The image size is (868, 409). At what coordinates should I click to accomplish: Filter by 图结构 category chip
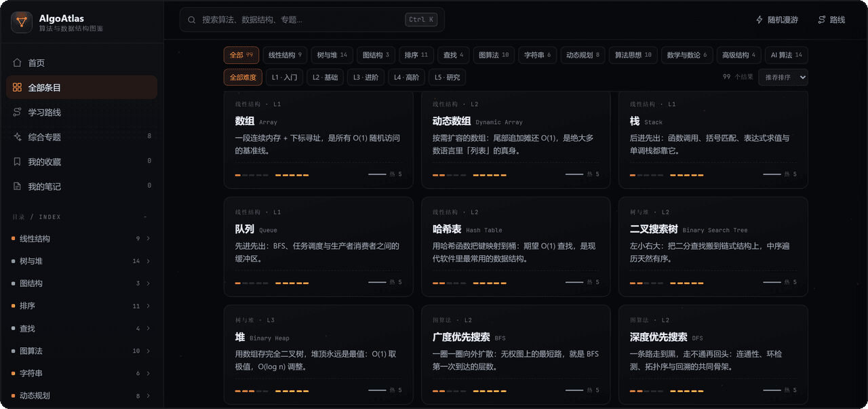[376, 55]
